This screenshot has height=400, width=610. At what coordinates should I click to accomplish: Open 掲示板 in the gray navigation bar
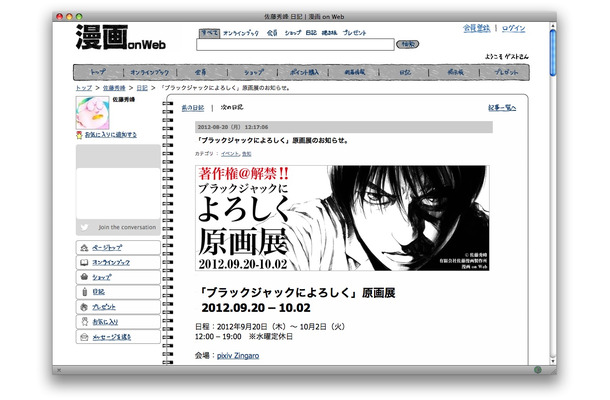click(x=455, y=72)
